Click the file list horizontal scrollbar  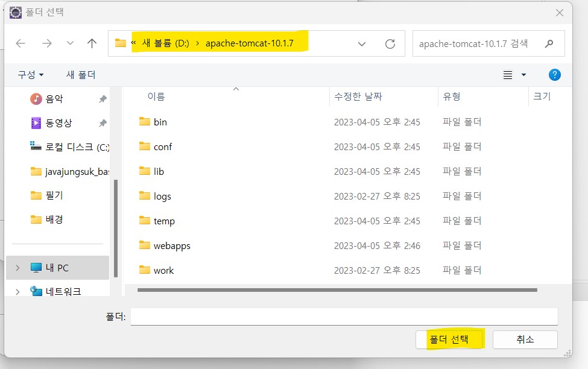[337, 290]
